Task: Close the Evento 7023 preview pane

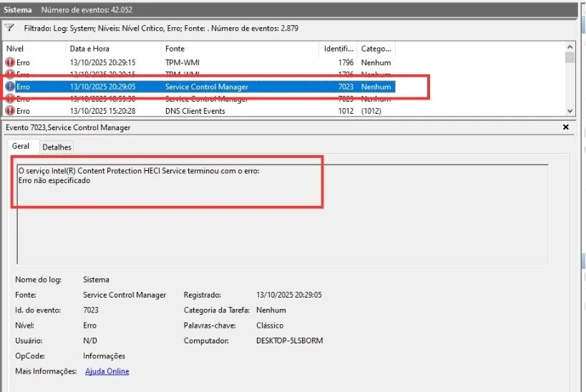Action: click(x=566, y=127)
